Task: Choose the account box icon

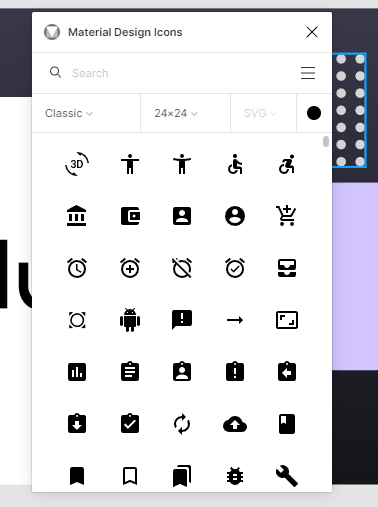Action: coord(182,216)
